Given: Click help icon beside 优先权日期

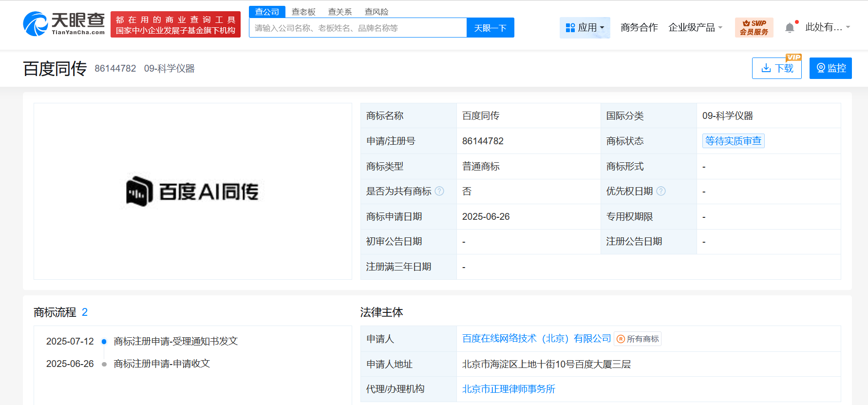Looking at the screenshot, I should [x=661, y=191].
